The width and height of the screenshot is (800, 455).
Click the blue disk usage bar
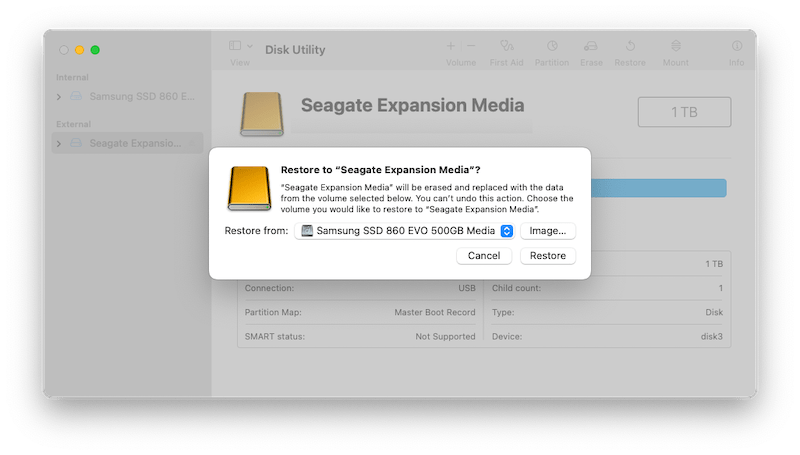point(658,188)
